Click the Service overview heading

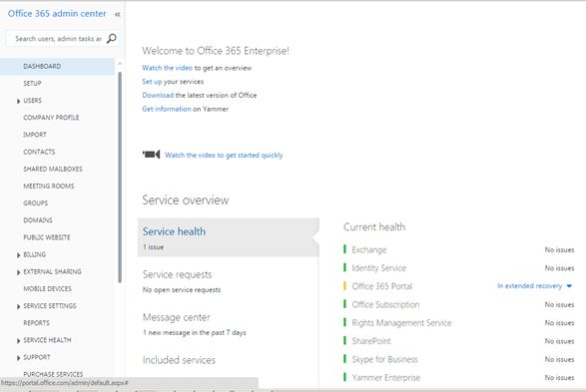point(186,200)
